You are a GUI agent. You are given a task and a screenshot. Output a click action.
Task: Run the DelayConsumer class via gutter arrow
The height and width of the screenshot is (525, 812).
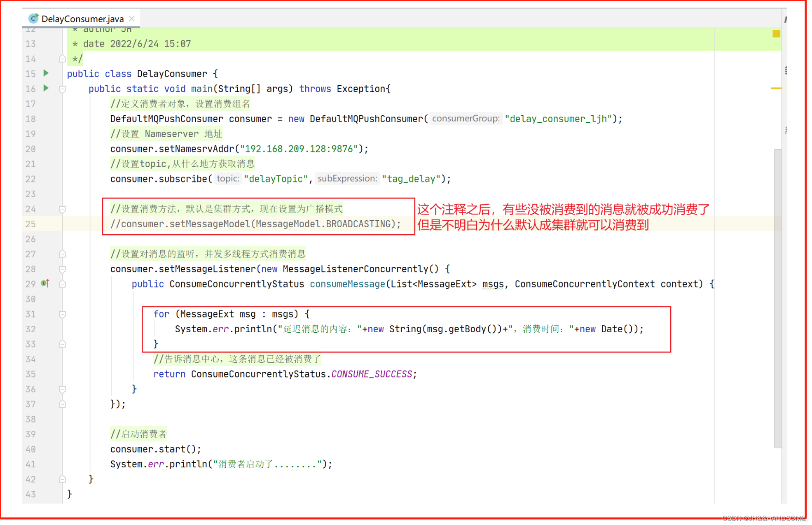pyautogui.click(x=46, y=73)
